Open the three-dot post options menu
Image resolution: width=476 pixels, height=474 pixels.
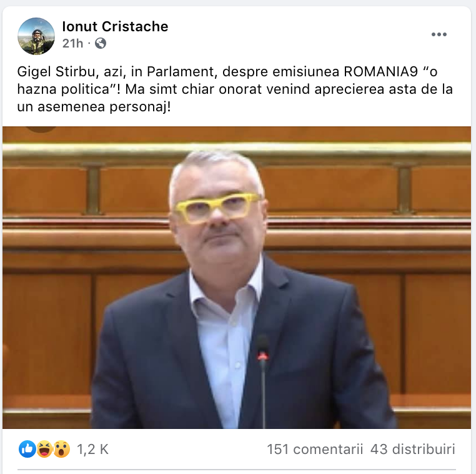pos(439,34)
